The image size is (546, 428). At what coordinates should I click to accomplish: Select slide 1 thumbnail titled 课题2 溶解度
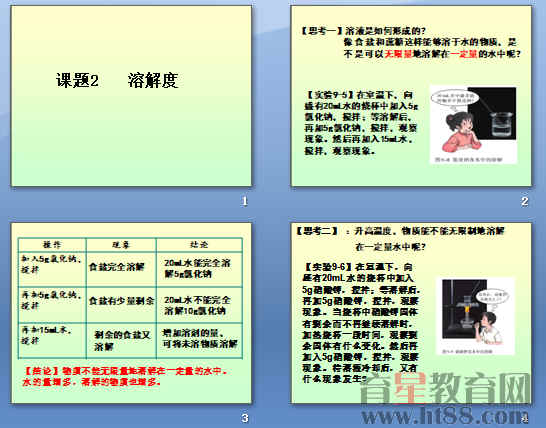click(131, 96)
